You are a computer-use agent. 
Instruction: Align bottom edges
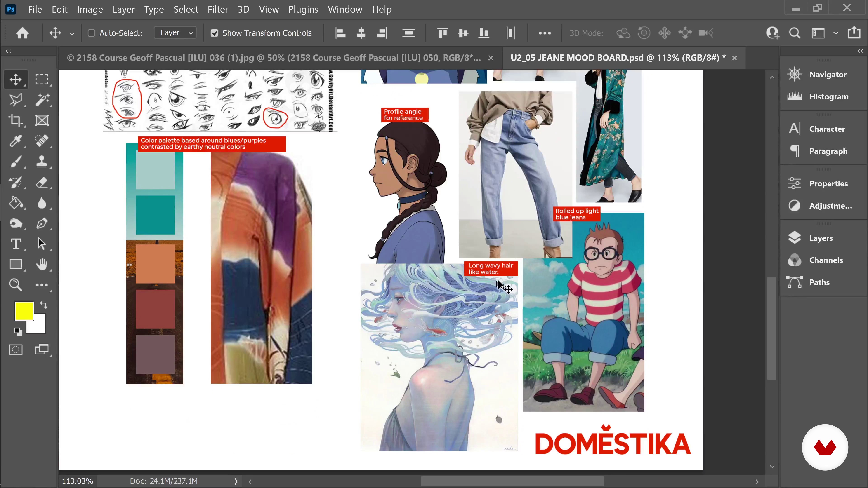point(484,33)
